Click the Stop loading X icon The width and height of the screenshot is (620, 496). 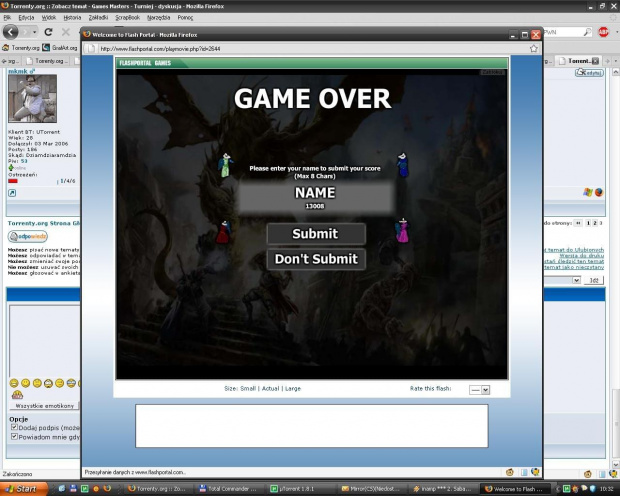point(66,32)
